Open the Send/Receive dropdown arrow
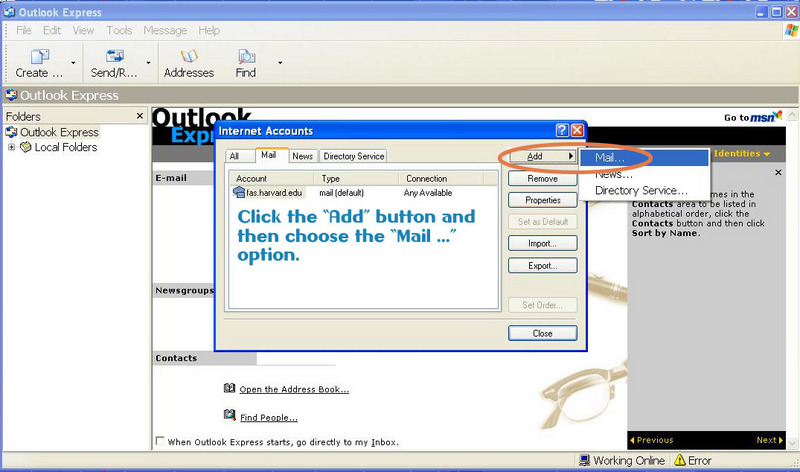The height and width of the screenshot is (472, 800). click(149, 63)
